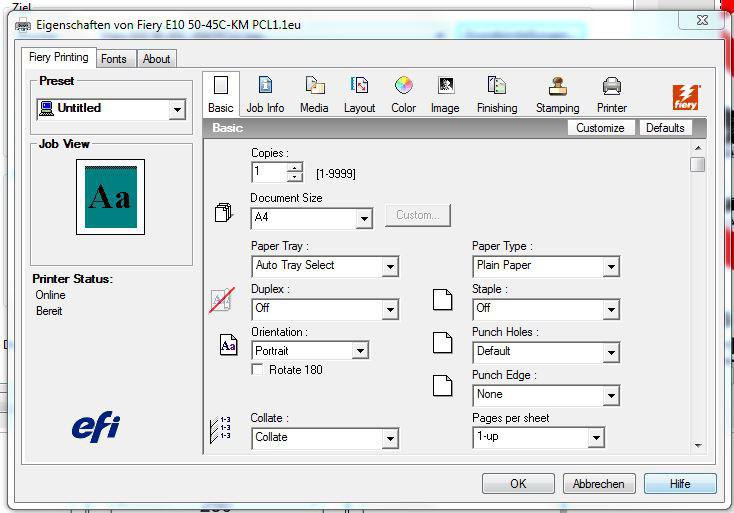The image size is (734, 513).
Task: Open the Printer settings icon
Action: coord(611,95)
